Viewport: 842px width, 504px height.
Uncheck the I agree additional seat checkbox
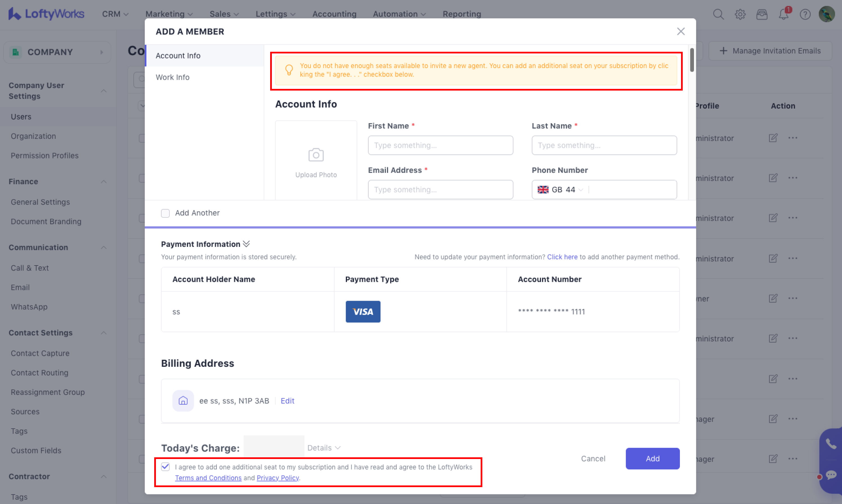point(165,467)
